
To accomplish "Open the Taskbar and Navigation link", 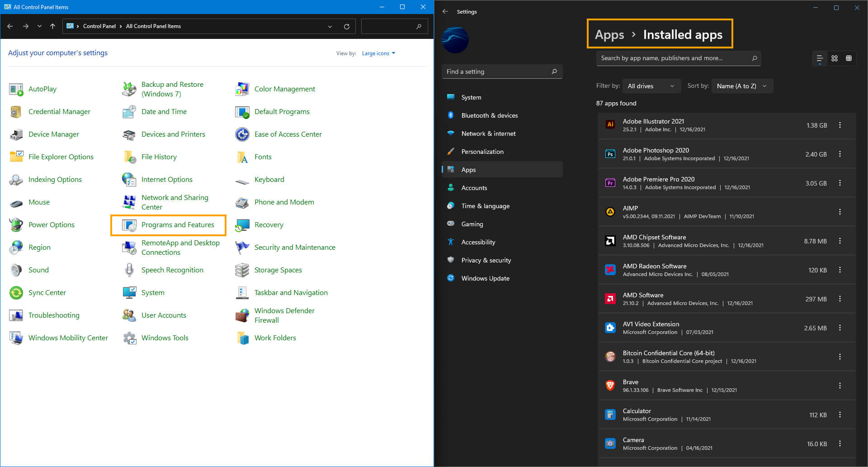I will pyautogui.click(x=291, y=293).
